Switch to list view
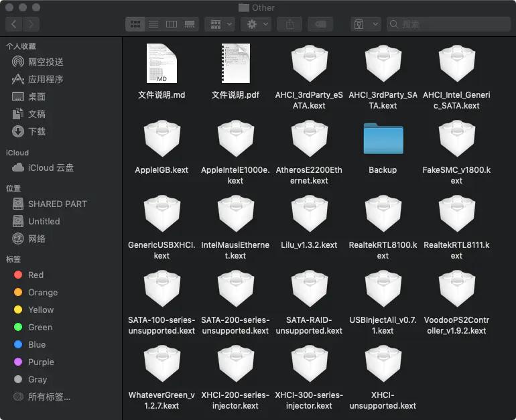Image resolution: width=516 pixels, height=420 pixels. click(x=153, y=24)
